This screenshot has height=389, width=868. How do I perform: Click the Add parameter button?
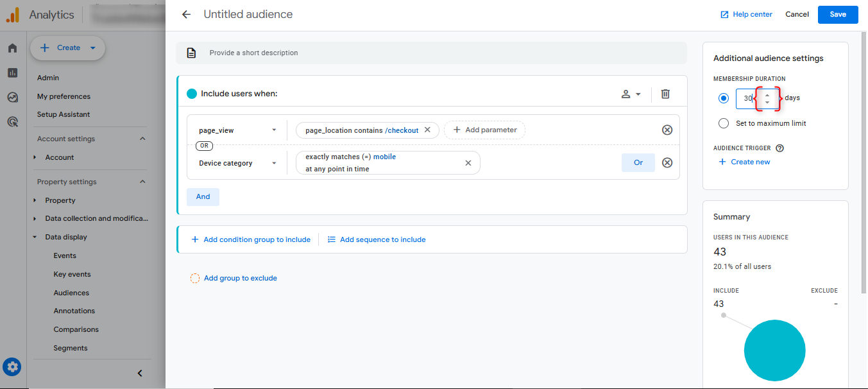(484, 130)
